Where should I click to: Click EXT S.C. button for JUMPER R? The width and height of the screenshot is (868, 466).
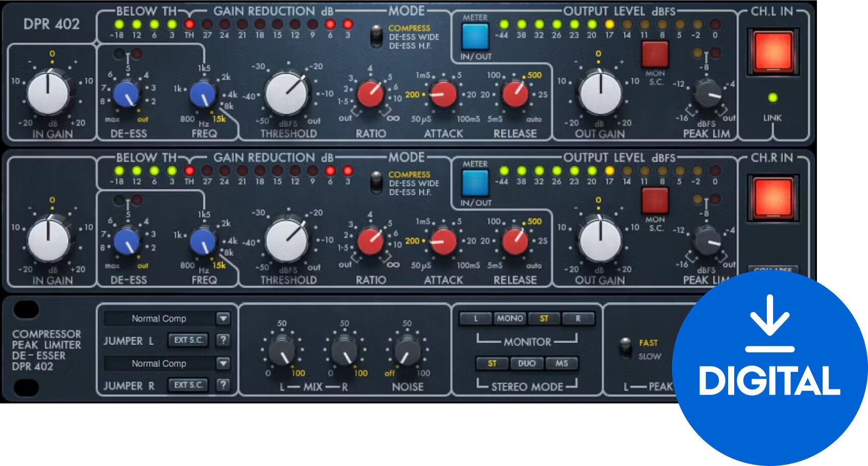coord(188,385)
